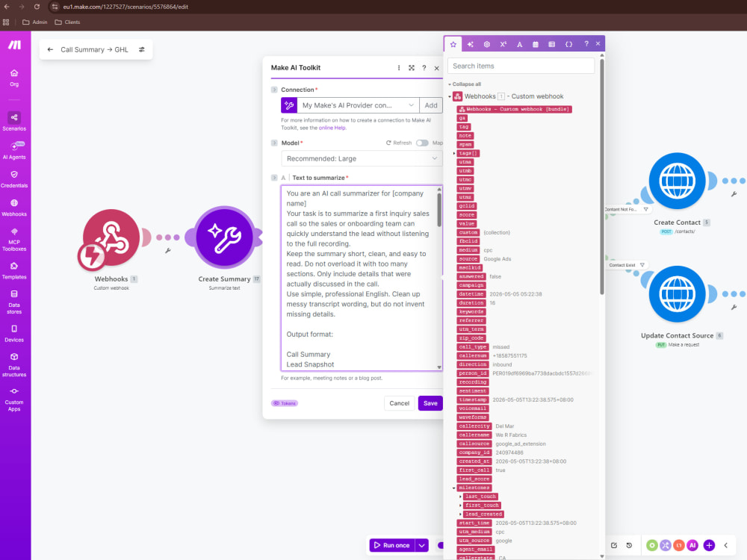Insert the callername variable pill
Viewport: 747px width, 560px height.
click(x=474, y=435)
